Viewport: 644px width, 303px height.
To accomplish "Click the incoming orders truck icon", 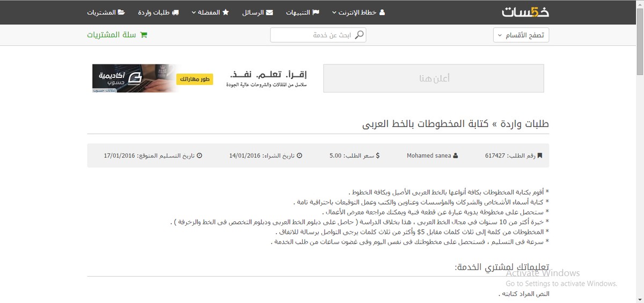I will click(175, 12).
